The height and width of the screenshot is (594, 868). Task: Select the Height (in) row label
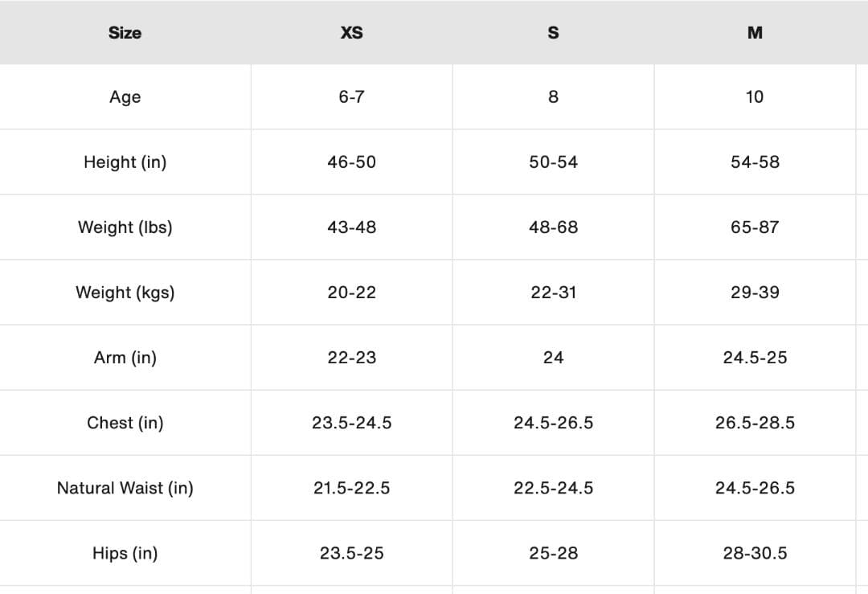[125, 162]
